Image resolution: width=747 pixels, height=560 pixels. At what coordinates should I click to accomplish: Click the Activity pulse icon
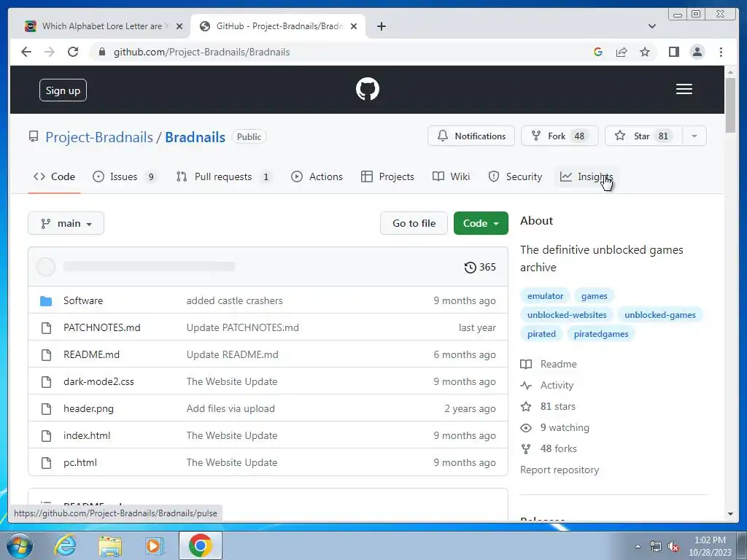[526, 385]
